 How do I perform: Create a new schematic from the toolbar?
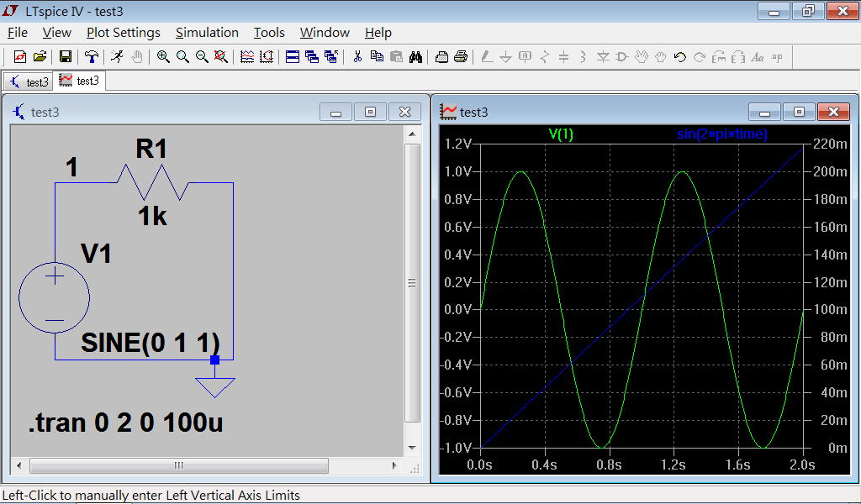[x=20, y=56]
